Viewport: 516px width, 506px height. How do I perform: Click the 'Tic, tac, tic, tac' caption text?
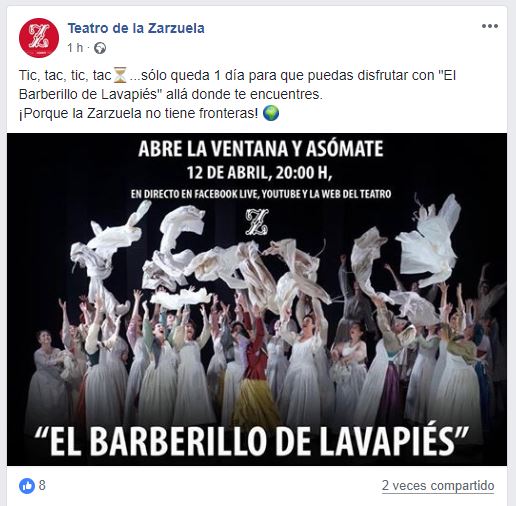pos(65,75)
